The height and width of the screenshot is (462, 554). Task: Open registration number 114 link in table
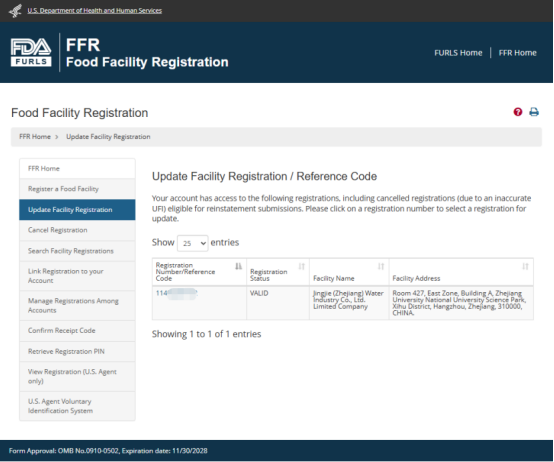point(176,293)
